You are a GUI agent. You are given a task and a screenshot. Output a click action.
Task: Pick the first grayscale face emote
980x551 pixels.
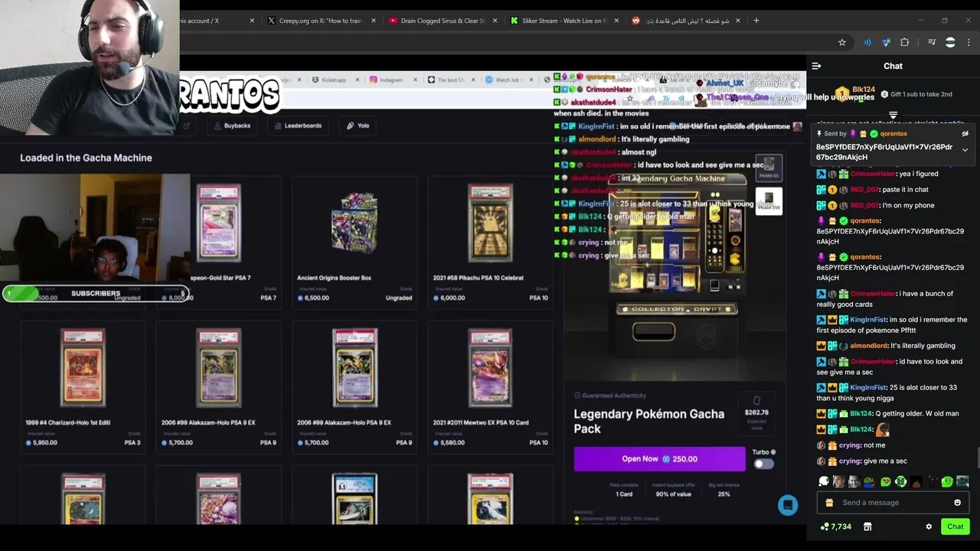coord(839,481)
